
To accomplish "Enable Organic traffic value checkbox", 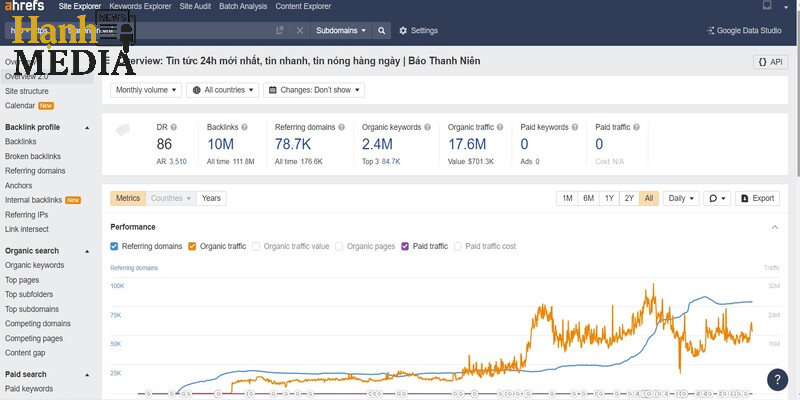I will click(x=256, y=246).
